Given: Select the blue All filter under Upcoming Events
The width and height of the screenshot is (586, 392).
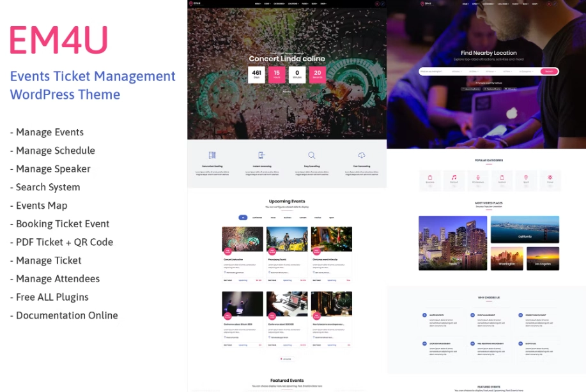Looking at the screenshot, I should 243,218.
